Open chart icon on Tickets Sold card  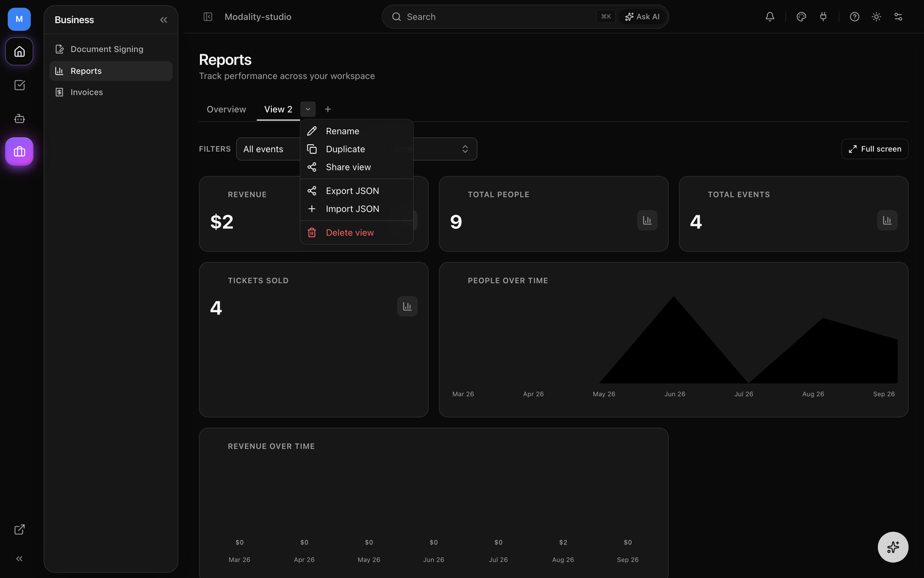click(x=407, y=306)
